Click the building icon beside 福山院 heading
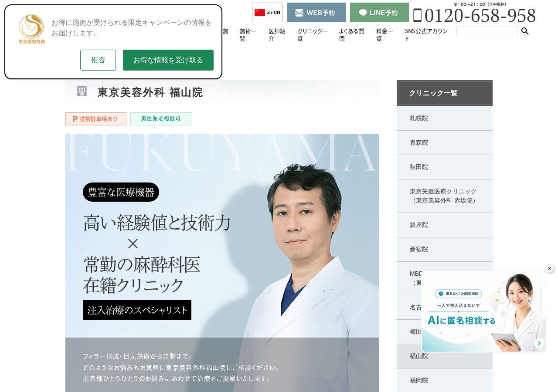 [x=82, y=91]
